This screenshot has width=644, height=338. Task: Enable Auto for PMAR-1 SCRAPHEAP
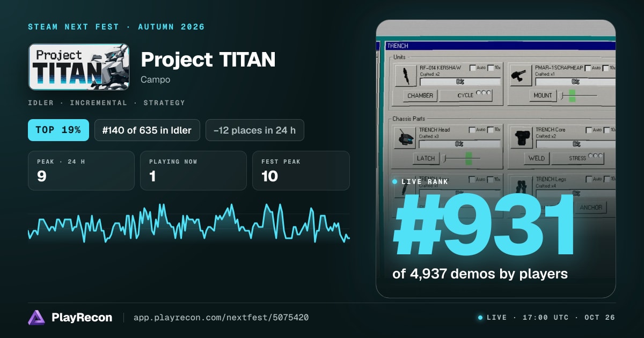pyautogui.click(x=588, y=68)
